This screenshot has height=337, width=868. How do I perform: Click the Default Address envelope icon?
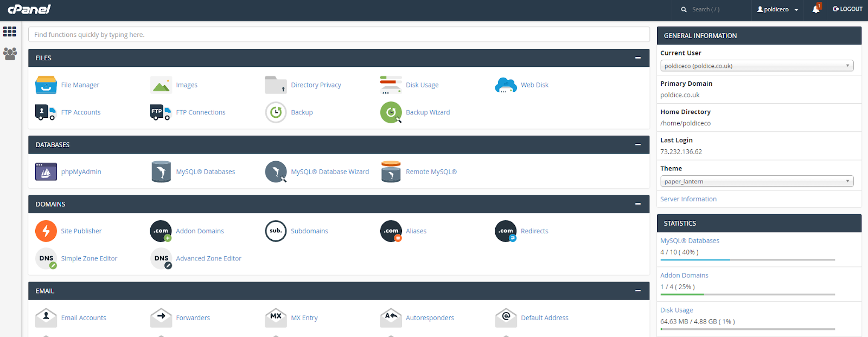coord(506,318)
